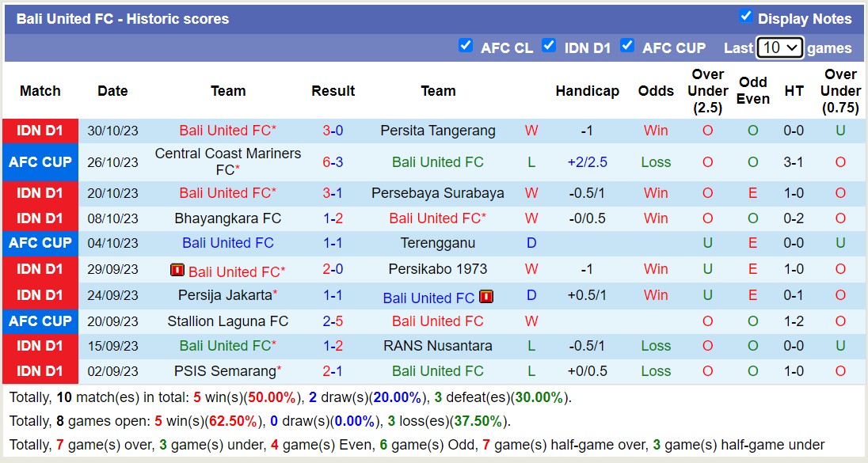Click the Odds column header
This screenshot has height=463, width=868.
656,91
